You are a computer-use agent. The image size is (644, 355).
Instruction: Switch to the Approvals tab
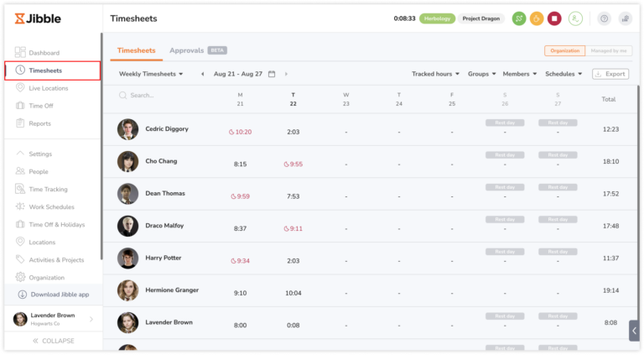[187, 50]
